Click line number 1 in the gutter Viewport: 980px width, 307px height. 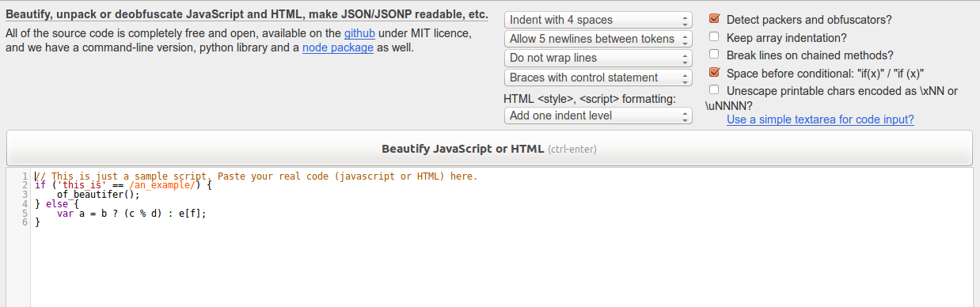[25, 176]
